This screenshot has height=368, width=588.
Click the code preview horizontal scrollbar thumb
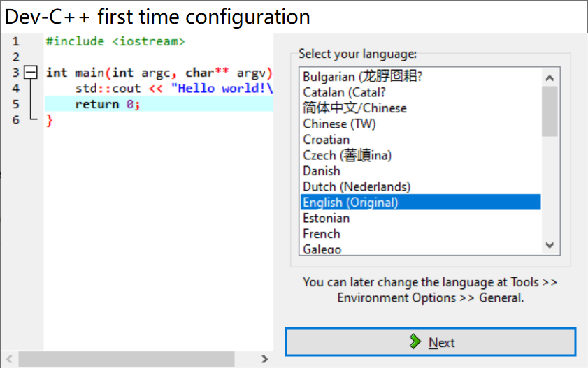[x=127, y=360]
